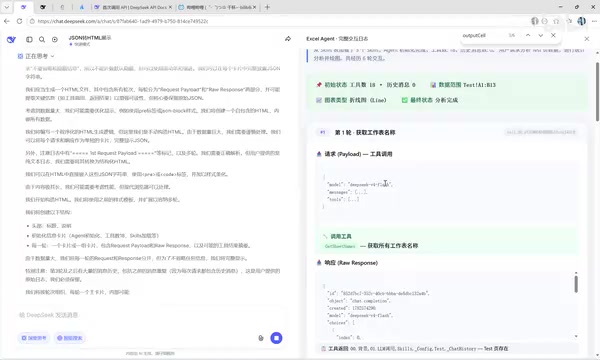Click the preview panel vertical scrollbar thumb

[x=597, y=92]
